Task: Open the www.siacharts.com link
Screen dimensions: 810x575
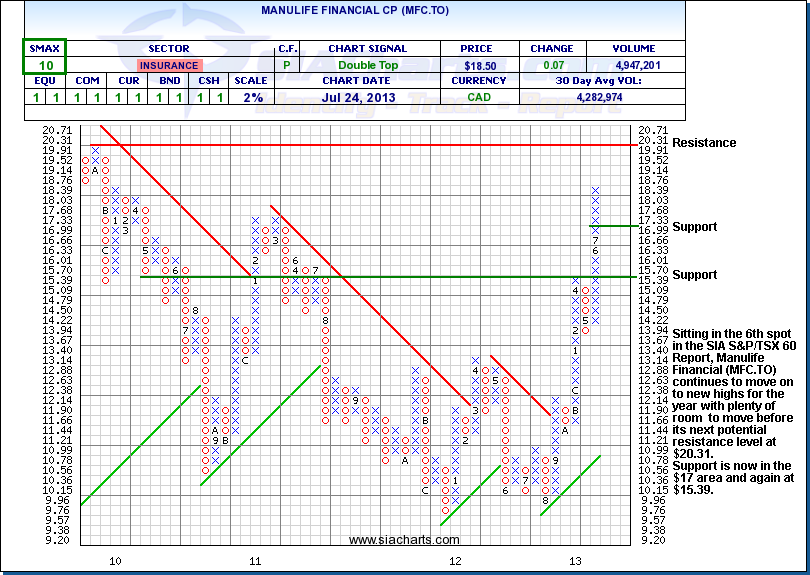Action: (390, 540)
